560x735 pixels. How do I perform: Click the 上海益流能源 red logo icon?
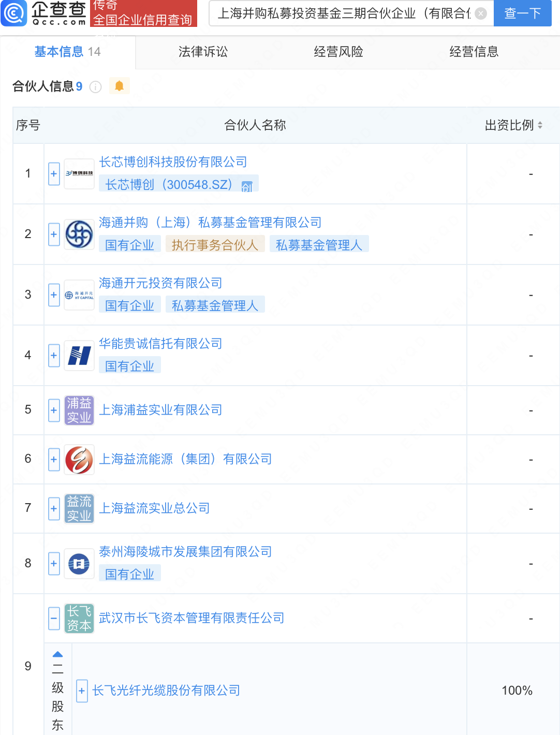pos(79,460)
